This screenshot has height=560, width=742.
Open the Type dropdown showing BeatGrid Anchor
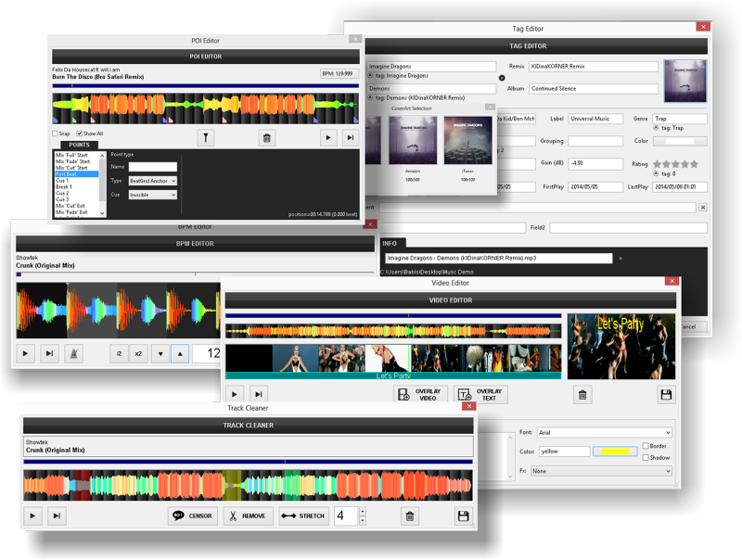[x=152, y=181]
